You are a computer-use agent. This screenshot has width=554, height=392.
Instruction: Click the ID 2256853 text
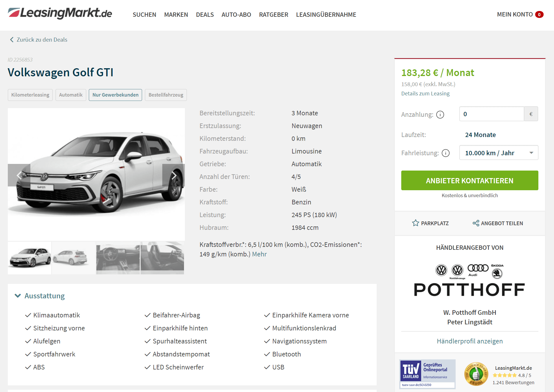coord(20,60)
